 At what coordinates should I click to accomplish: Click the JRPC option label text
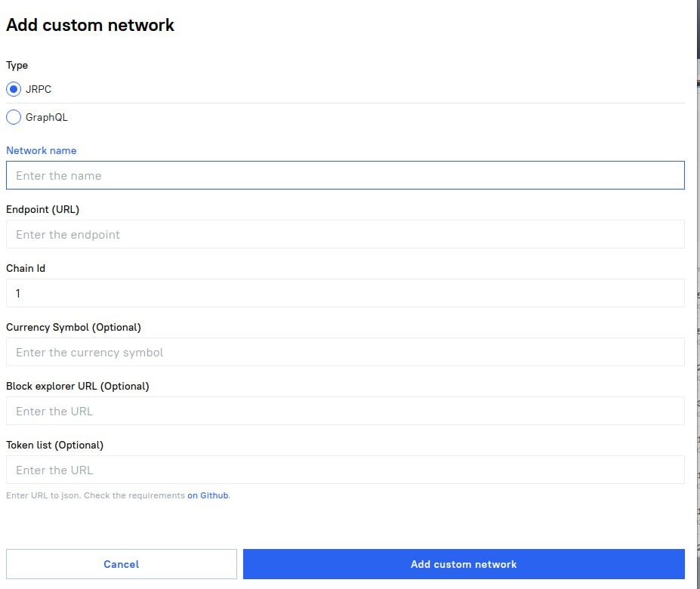coord(39,89)
